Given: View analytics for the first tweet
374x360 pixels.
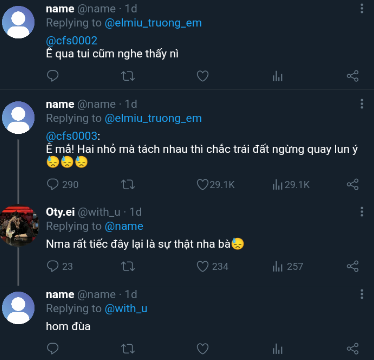Looking at the screenshot, I should coord(277,76).
